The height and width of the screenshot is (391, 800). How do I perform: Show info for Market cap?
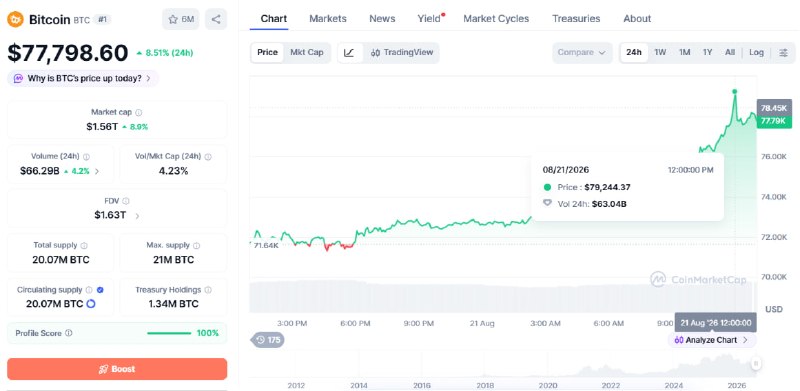(139, 112)
